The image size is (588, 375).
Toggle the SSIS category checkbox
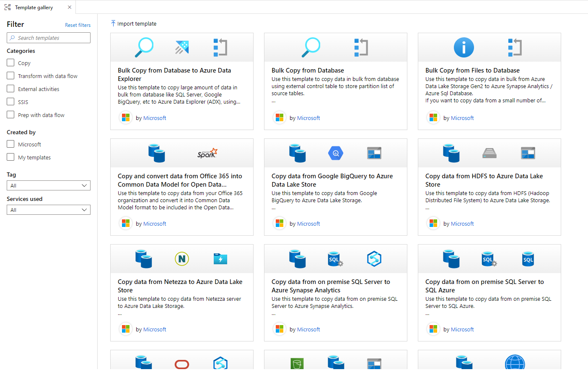tap(11, 102)
